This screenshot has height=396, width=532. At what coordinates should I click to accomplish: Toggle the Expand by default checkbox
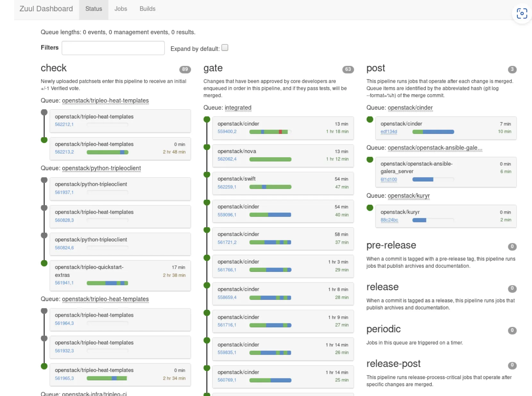(x=225, y=47)
